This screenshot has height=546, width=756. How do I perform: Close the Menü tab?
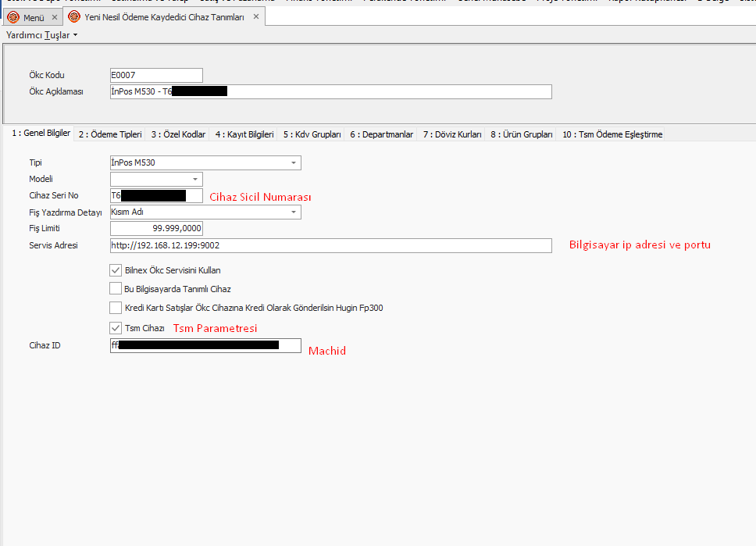(x=54, y=16)
